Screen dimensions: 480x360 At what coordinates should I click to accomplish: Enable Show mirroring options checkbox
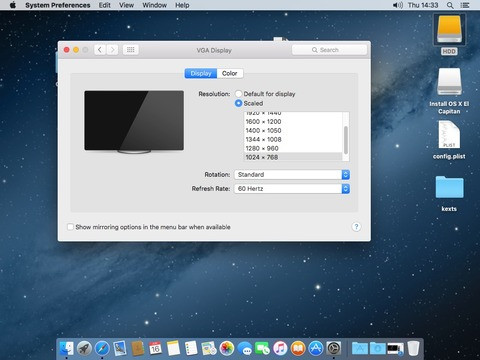[x=70, y=227]
